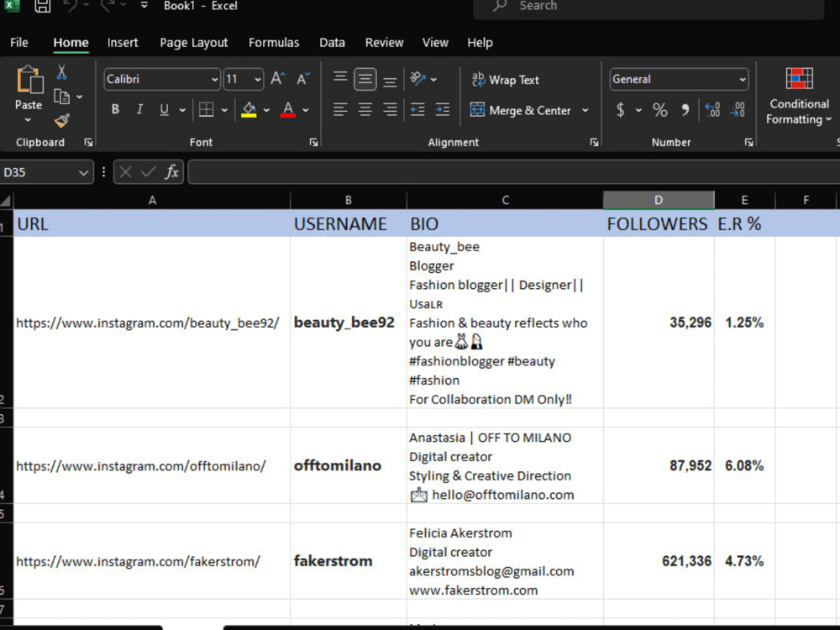Select Middle Align icon

[365, 79]
